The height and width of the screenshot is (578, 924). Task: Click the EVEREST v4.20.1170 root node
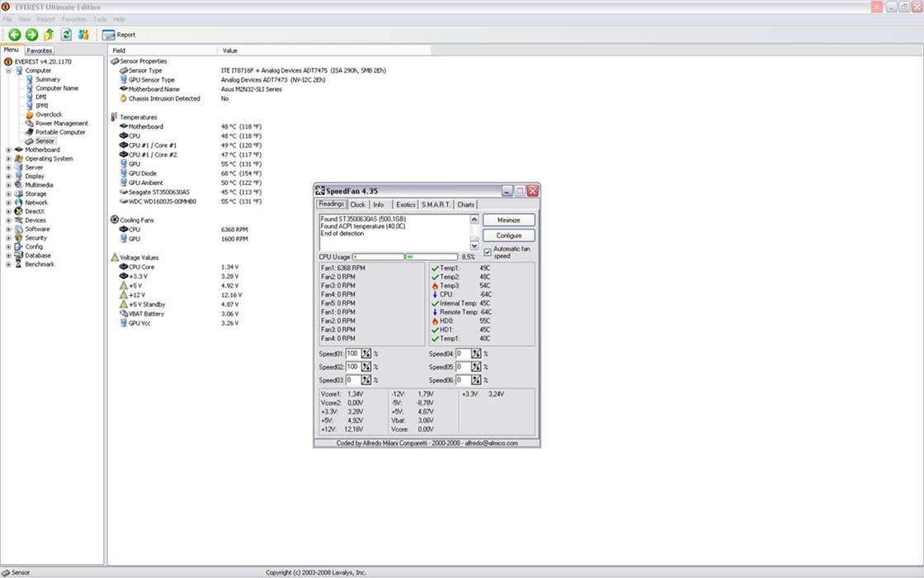coord(42,61)
